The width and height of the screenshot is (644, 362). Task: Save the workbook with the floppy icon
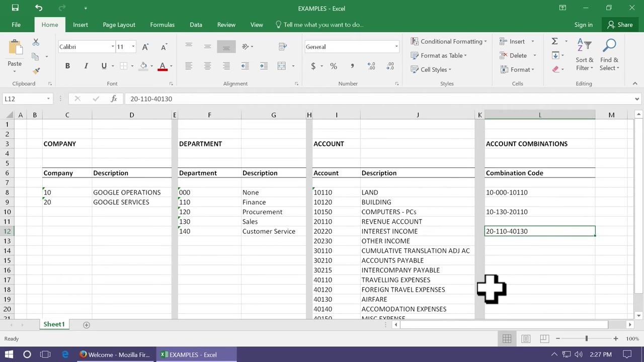tap(15, 8)
